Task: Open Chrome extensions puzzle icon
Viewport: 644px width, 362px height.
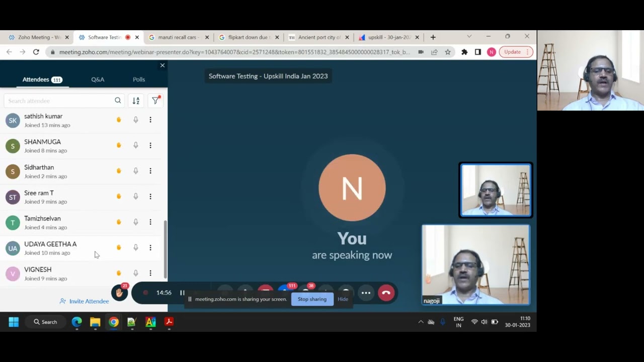Action: [464, 52]
